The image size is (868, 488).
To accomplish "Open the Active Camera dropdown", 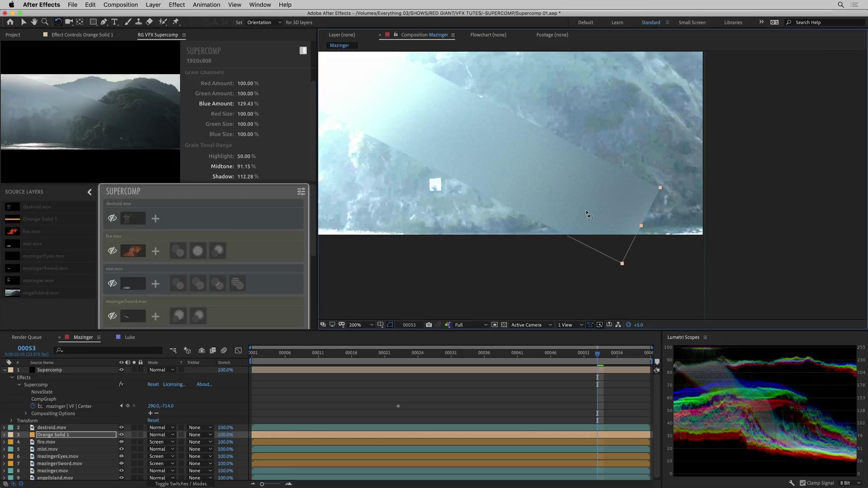I will click(x=532, y=325).
